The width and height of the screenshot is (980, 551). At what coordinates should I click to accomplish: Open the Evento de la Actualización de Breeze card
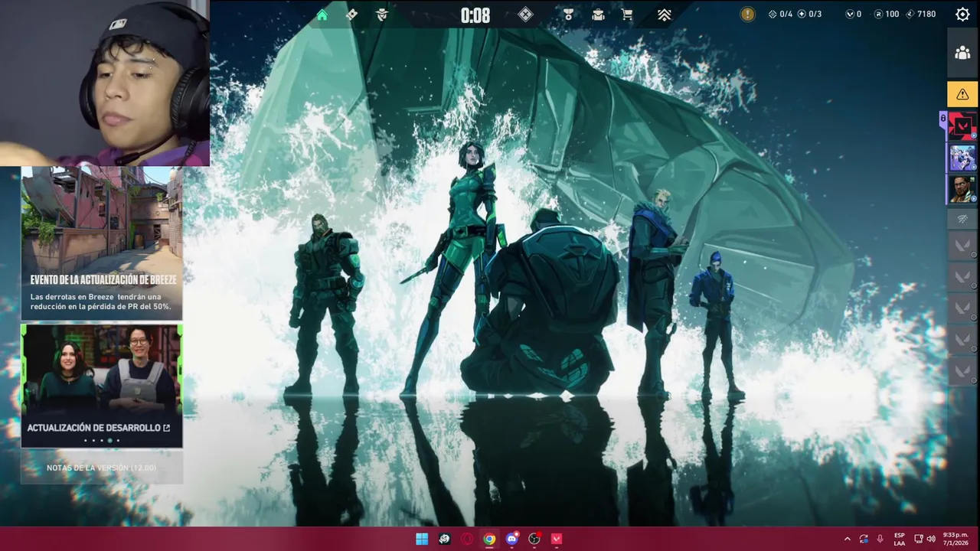pos(102,243)
